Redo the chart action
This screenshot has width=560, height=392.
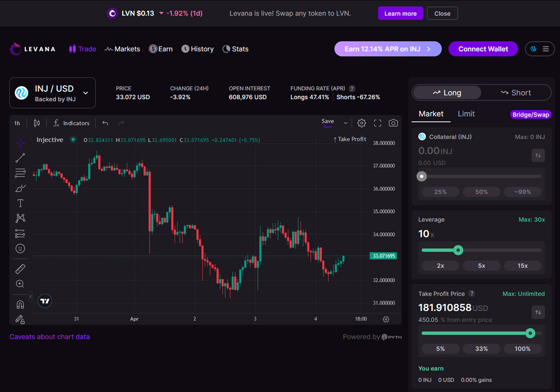(121, 123)
